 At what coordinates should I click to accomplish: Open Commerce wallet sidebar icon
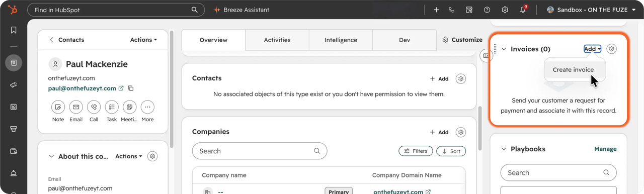(x=14, y=151)
